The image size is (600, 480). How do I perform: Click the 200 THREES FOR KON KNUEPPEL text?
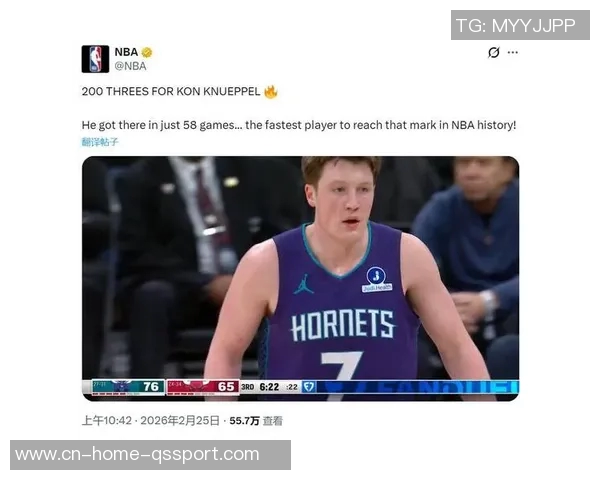click(x=171, y=91)
